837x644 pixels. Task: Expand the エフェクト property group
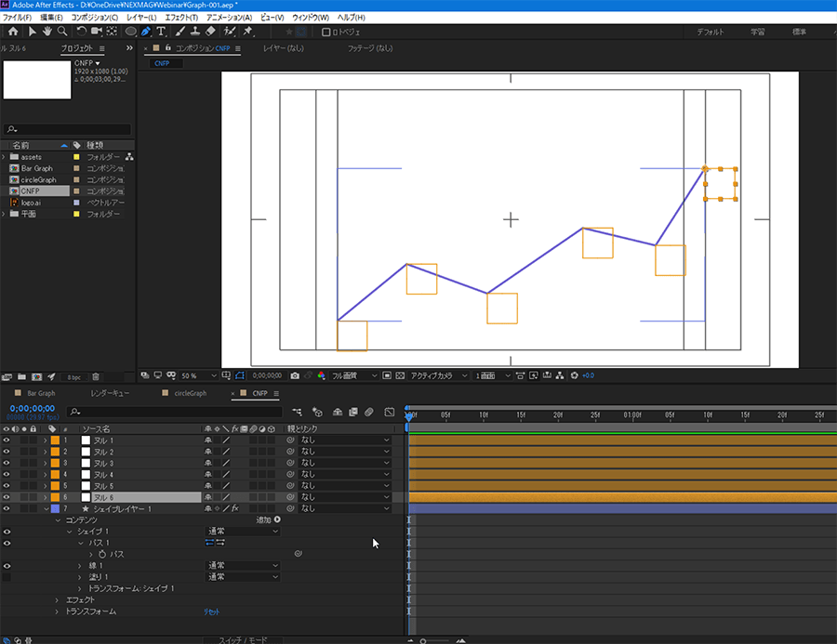(x=58, y=600)
